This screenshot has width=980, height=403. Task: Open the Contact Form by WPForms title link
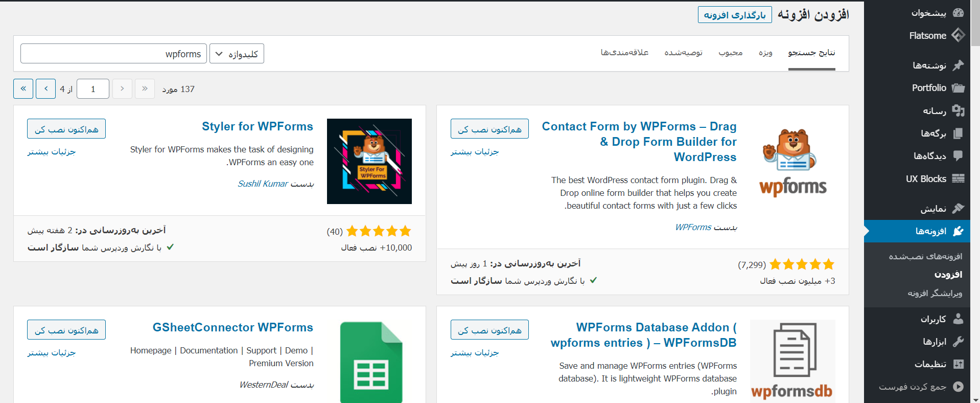(x=639, y=142)
